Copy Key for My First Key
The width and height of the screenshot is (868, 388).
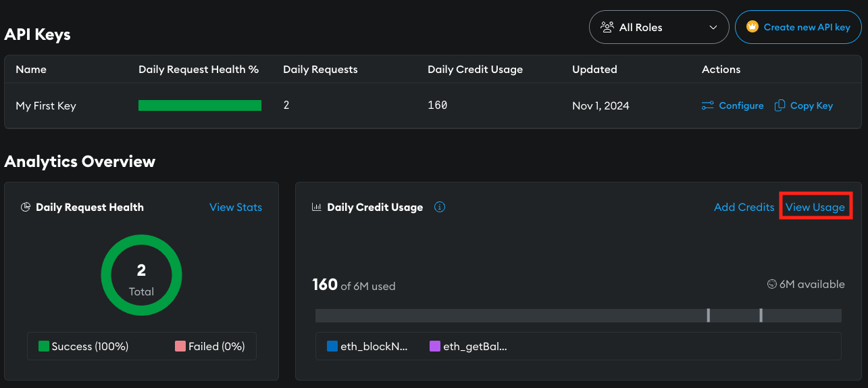pyautogui.click(x=811, y=105)
